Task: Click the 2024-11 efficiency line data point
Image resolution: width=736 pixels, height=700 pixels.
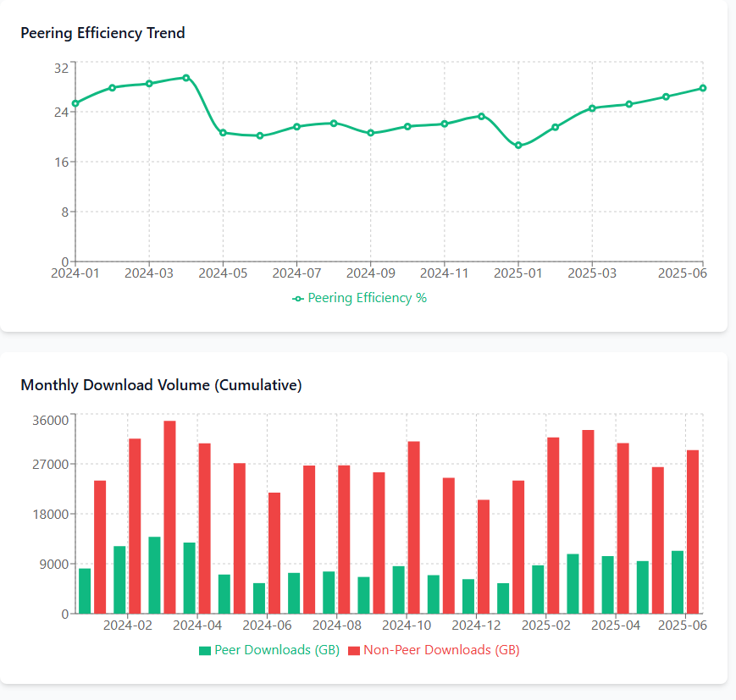Action: click(x=445, y=124)
